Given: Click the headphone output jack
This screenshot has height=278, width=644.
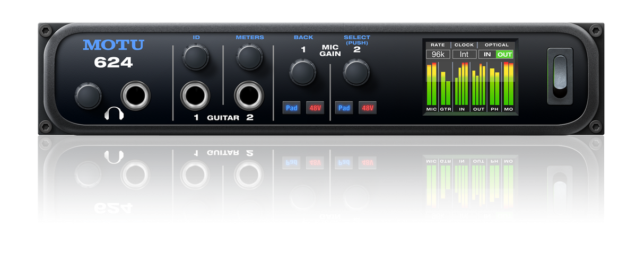Looking at the screenshot, I should click(135, 95).
